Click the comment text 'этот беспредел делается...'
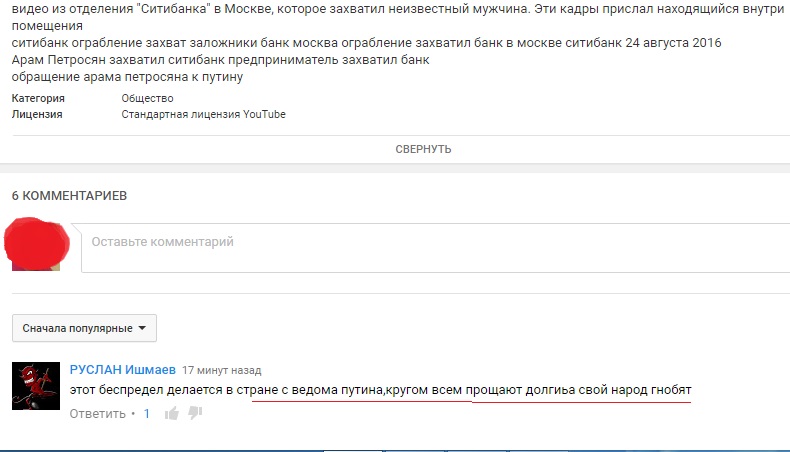 click(380, 390)
